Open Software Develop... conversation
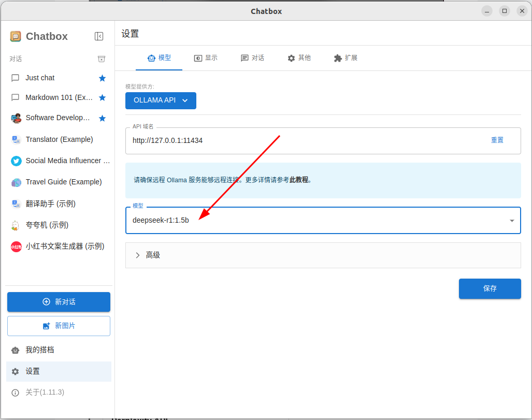 point(59,118)
